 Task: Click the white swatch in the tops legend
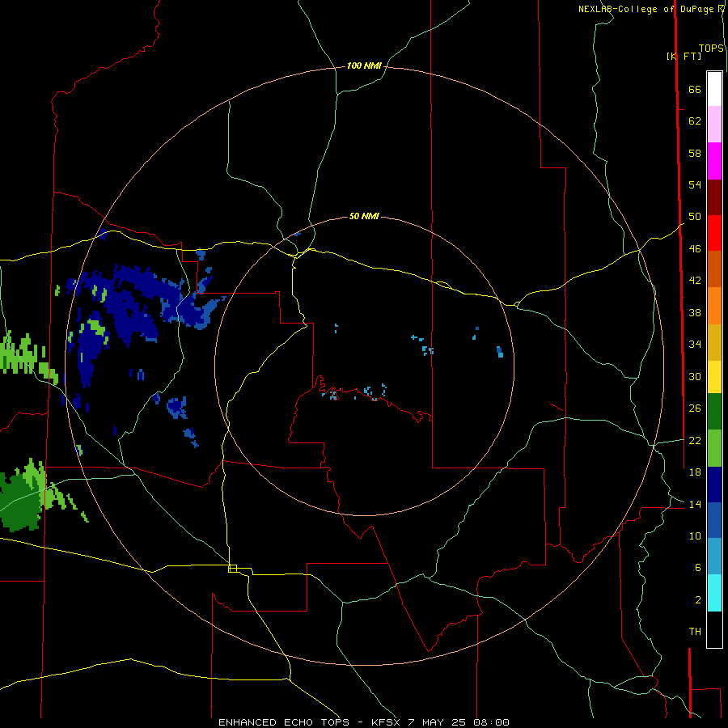(x=714, y=89)
